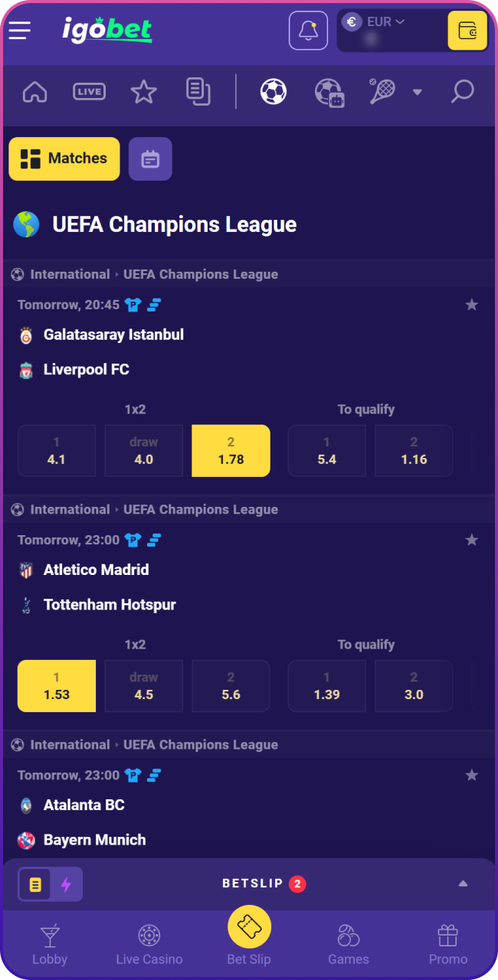
Task: Toggle quick bet lightning mode
Action: click(66, 884)
